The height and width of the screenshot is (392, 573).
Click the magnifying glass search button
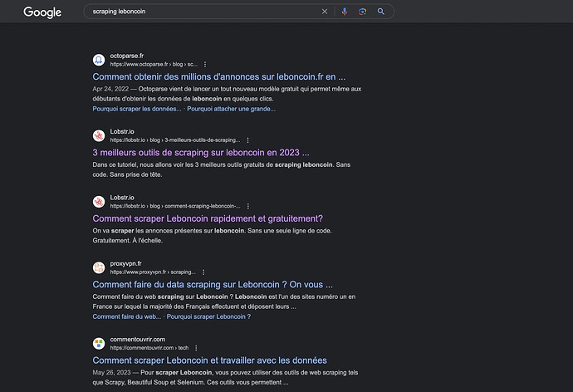point(381,12)
